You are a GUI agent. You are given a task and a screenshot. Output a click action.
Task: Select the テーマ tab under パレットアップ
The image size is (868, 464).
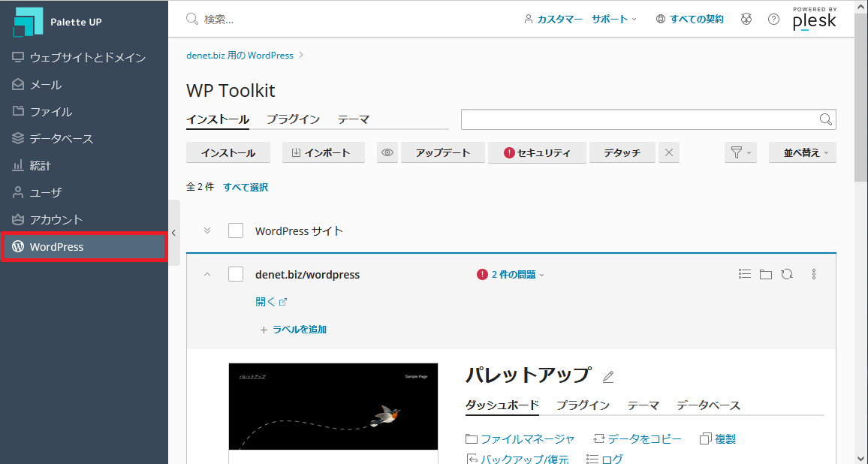click(643, 406)
